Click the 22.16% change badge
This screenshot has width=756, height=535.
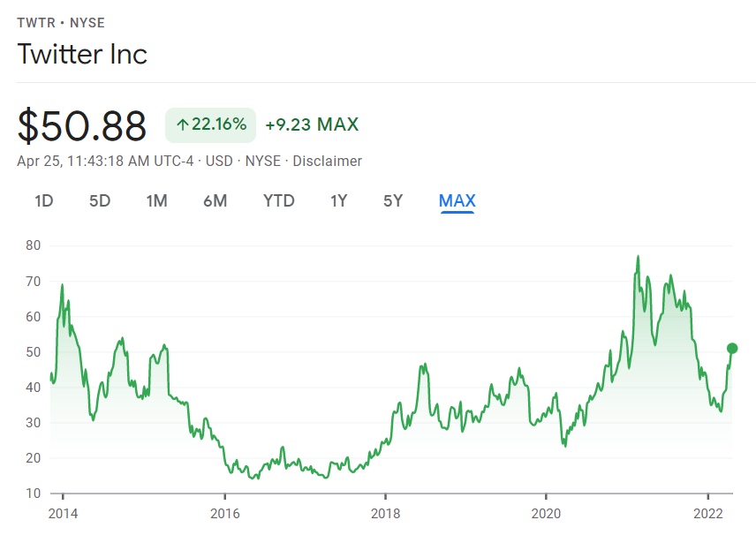click(211, 124)
